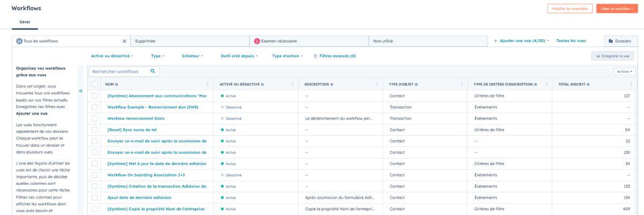Select the Examen nécessaire view tab
This screenshot has width=644, height=215.
pos(309,41)
